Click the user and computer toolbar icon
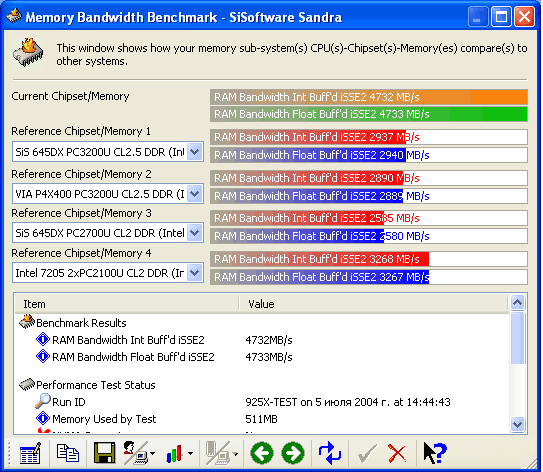 pyautogui.click(x=136, y=453)
